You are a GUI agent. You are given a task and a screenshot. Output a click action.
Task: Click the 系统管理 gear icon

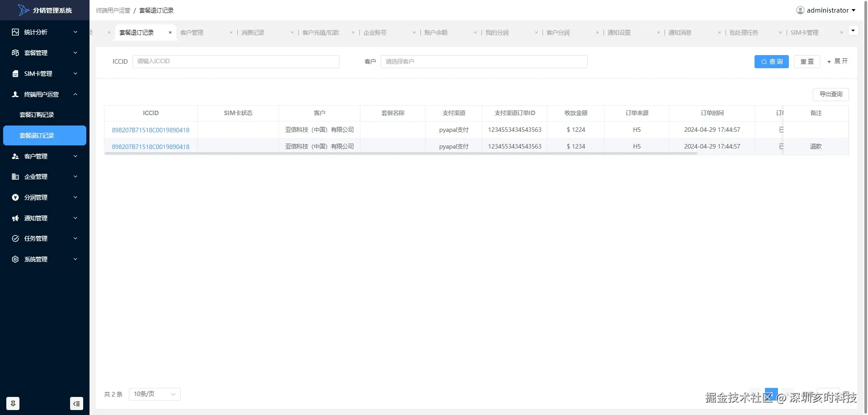coord(15,259)
